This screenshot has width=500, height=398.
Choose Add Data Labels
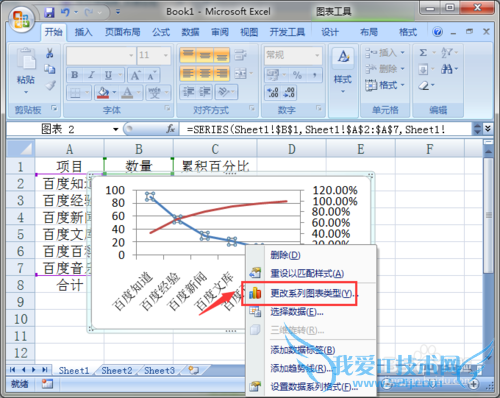click(x=311, y=350)
